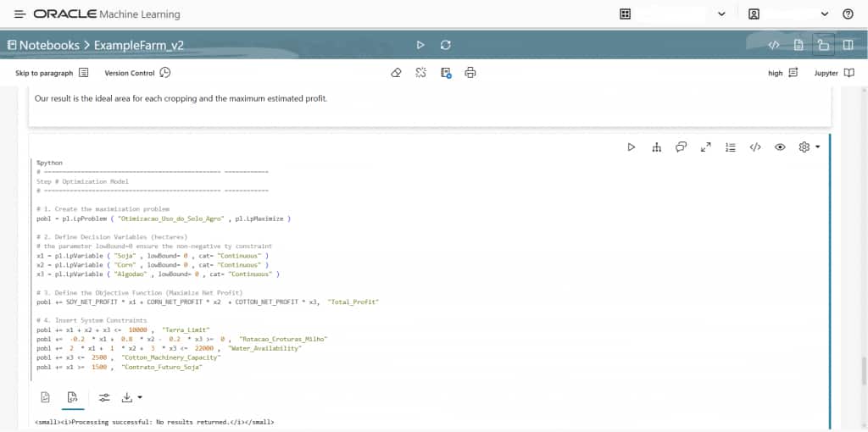This screenshot has width=868, height=432.
Task: Click the Terra_Limit constraint line
Action: (x=123, y=330)
